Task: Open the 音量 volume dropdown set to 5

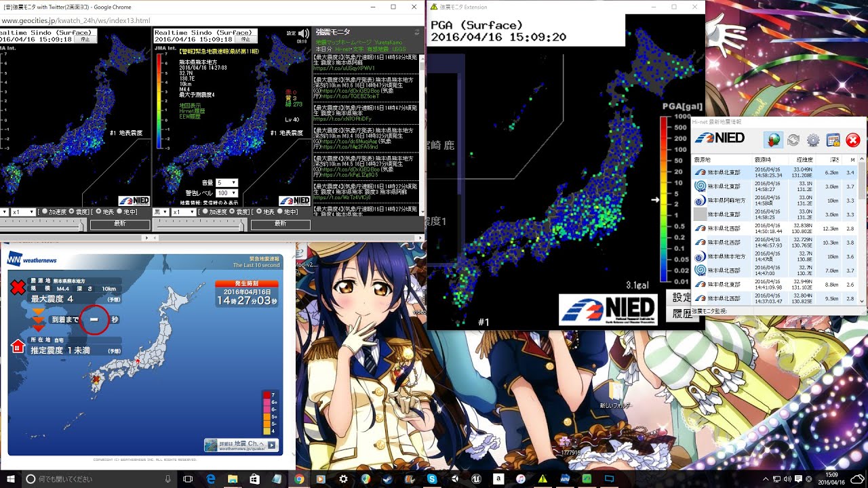Action: coord(226,183)
